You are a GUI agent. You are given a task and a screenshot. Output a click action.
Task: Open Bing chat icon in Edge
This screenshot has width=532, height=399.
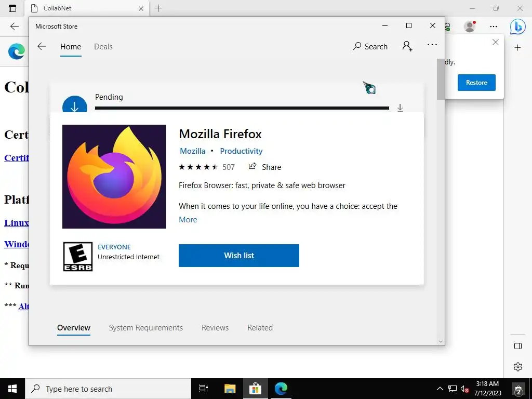(518, 26)
